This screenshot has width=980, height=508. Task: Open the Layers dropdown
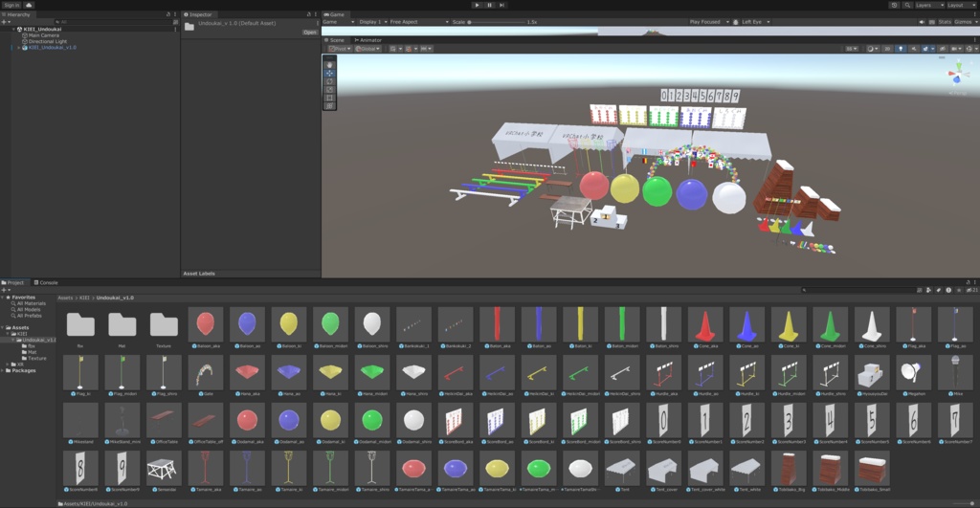click(929, 5)
